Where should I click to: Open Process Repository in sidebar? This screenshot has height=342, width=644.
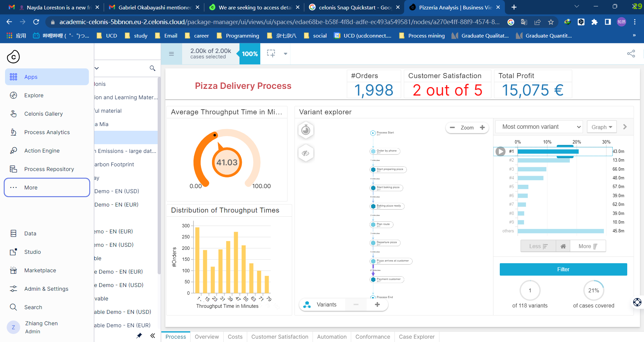47,169
